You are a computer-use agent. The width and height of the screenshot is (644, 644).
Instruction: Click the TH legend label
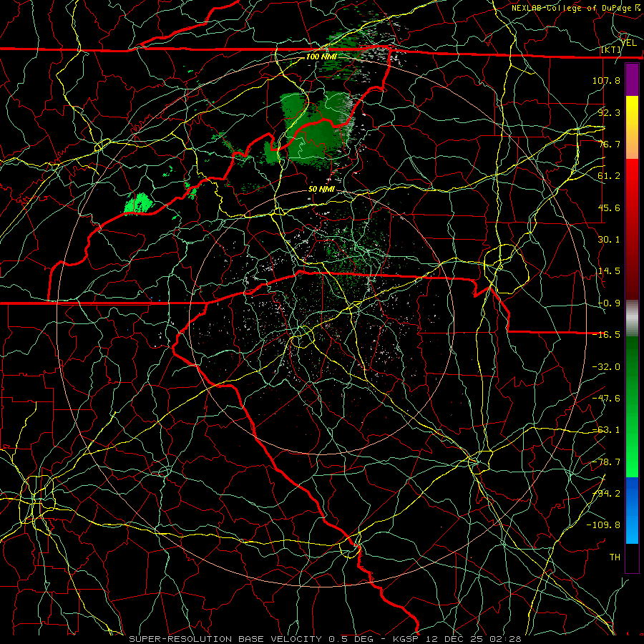[x=615, y=557]
